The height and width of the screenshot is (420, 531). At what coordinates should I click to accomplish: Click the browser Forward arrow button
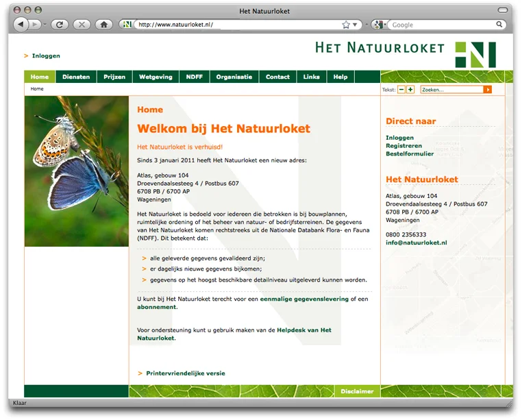point(34,25)
